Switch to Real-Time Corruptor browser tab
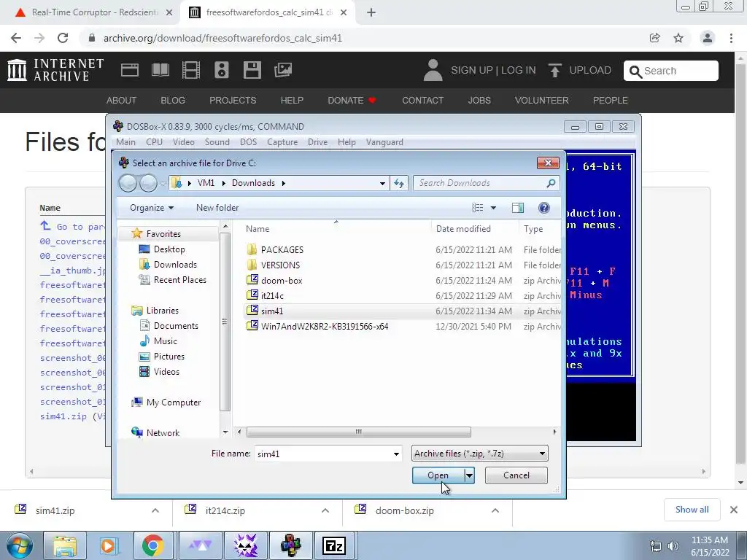This screenshot has height=560, width=747. point(93,12)
